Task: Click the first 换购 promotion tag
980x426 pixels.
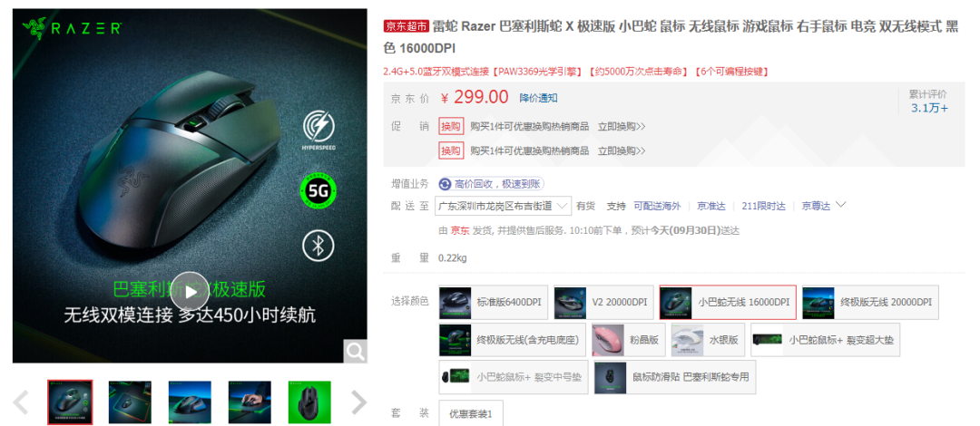Action: coord(451,126)
